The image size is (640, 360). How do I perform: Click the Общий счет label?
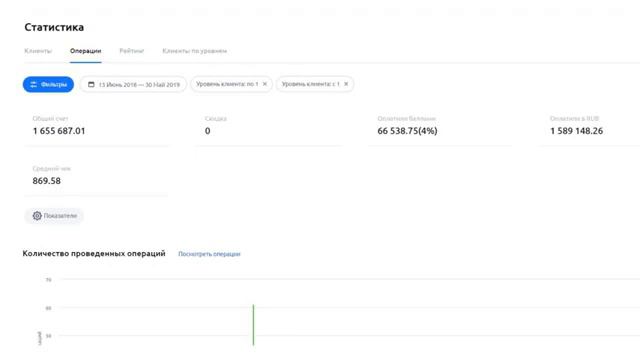[50, 119]
